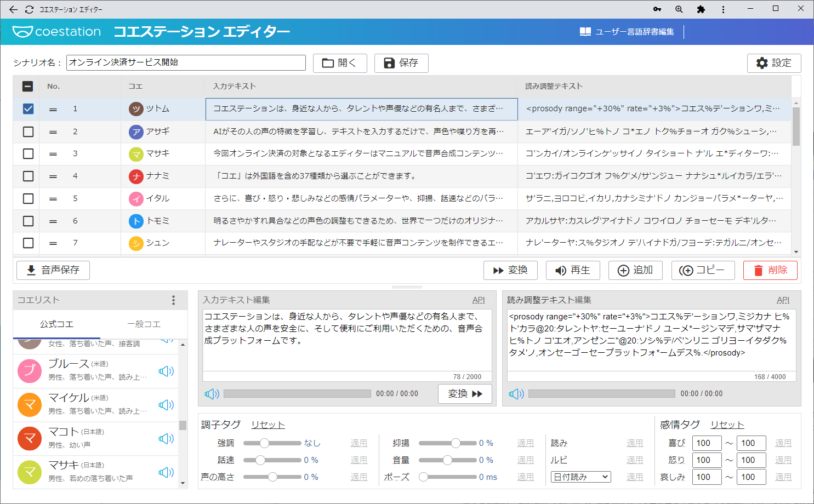Click 変換 button under input text editor
This screenshot has height=504, width=814.
[x=465, y=394]
